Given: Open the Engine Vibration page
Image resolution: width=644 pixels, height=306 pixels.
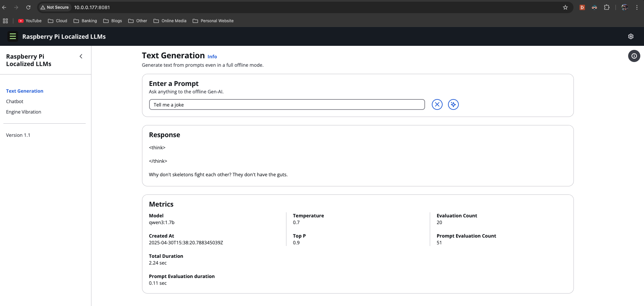Looking at the screenshot, I should (24, 112).
